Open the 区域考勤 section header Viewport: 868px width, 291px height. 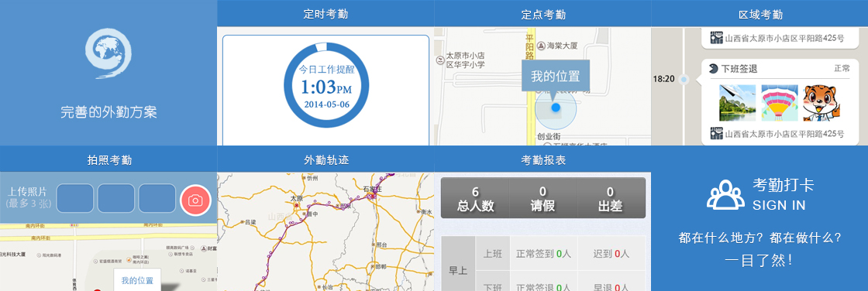[759, 14]
